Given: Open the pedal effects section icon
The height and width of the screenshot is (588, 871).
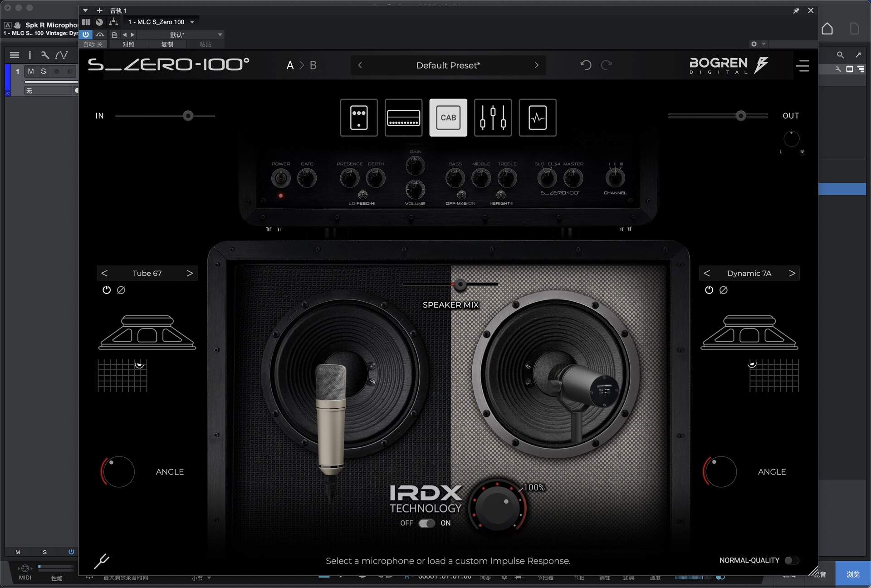Looking at the screenshot, I should click(358, 118).
